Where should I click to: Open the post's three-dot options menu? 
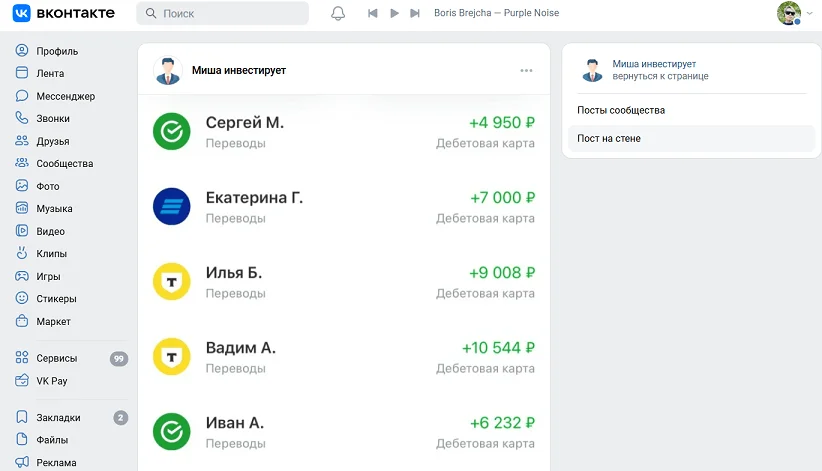click(x=526, y=70)
